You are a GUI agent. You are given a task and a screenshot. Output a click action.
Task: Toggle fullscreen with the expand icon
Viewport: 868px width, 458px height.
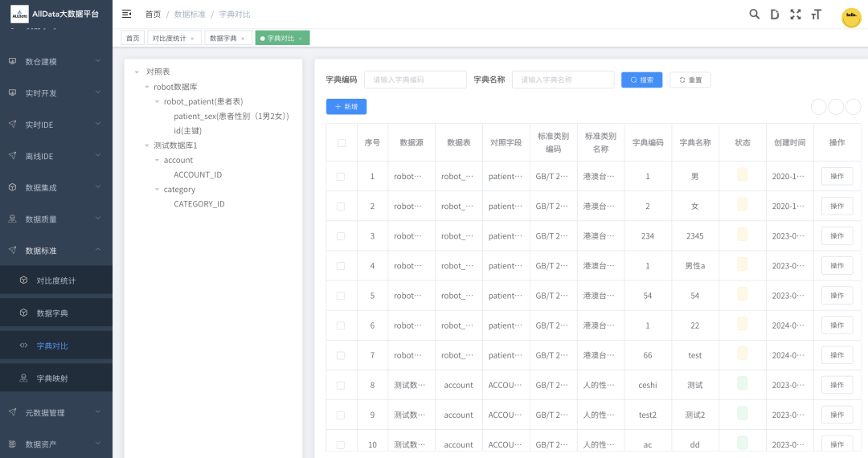tap(796, 14)
